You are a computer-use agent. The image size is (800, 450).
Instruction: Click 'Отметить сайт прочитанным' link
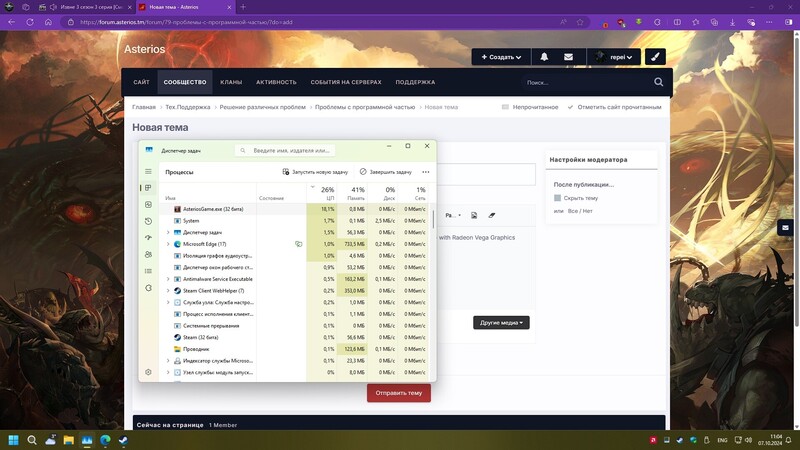pyautogui.click(x=614, y=107)
